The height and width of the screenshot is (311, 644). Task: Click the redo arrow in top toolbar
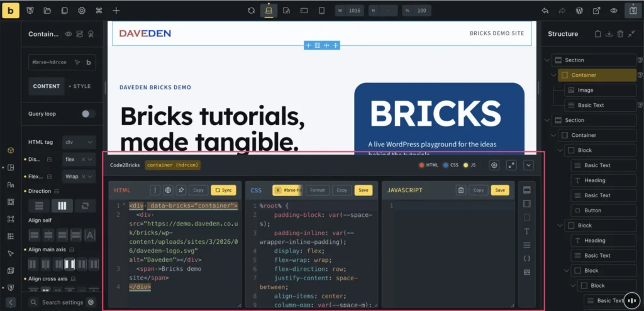(562, 11)
